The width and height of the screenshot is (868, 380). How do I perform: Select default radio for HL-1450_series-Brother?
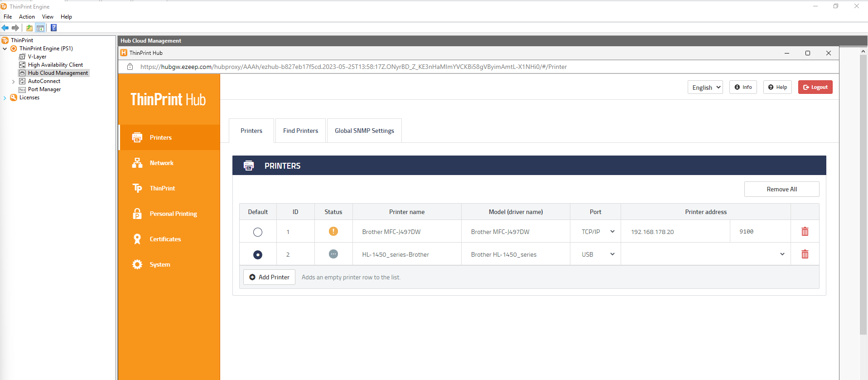coord(258,255)
